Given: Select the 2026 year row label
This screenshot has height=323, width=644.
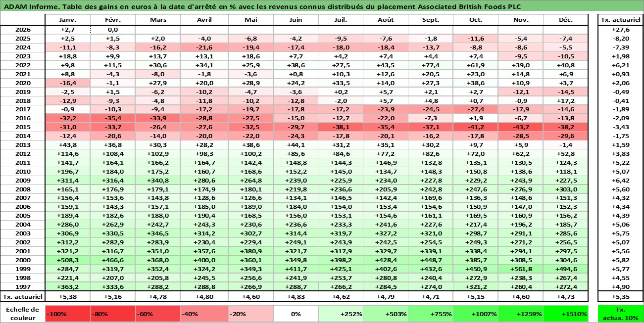Looking at the screenshot, I should 23,30.
